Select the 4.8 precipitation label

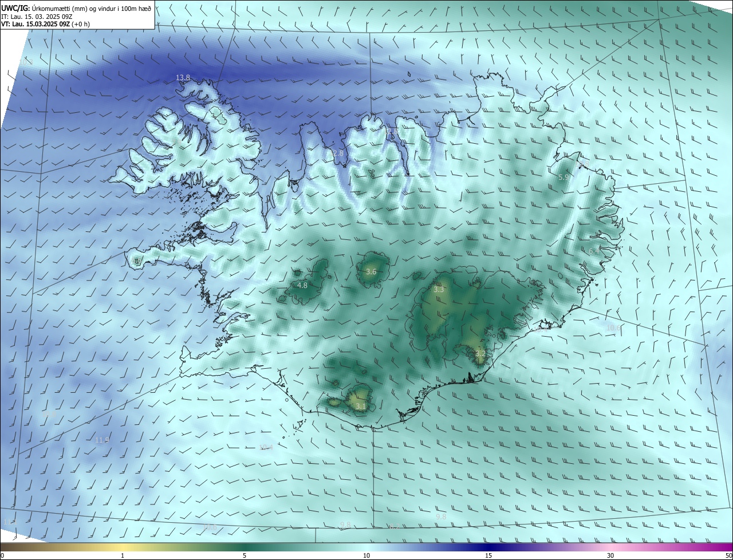point(302,285)
